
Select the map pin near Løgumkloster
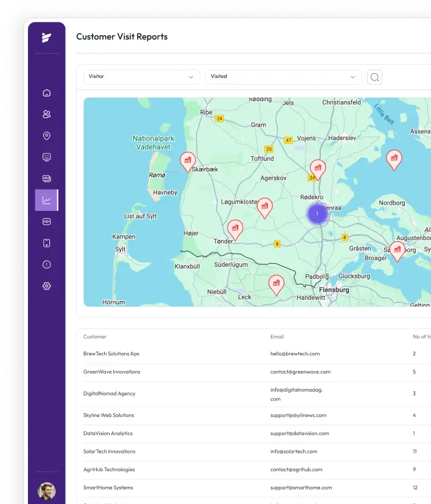pyautogui.click(x=264, y=207)
